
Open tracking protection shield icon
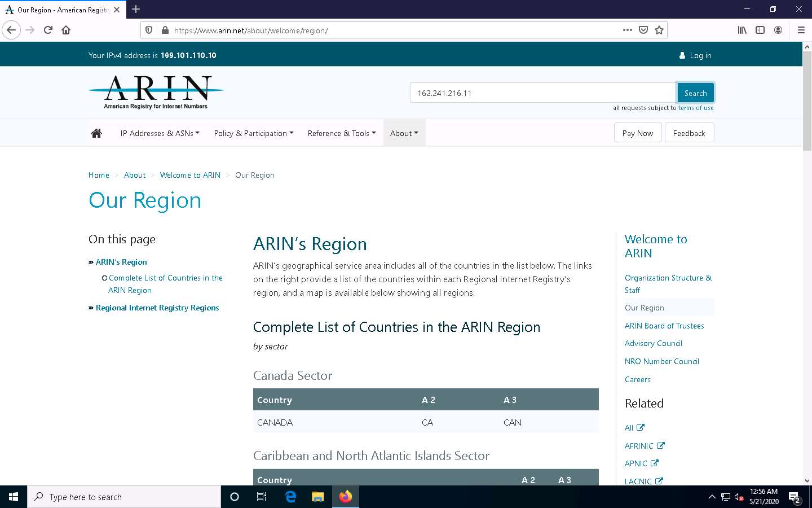[149, 30]
